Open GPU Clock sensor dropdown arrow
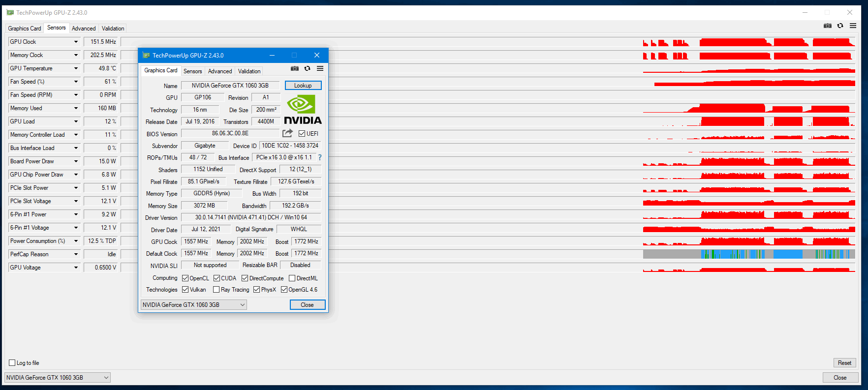Image resolution: width=868 pixels, height=390 pixels. click(76, 42)
